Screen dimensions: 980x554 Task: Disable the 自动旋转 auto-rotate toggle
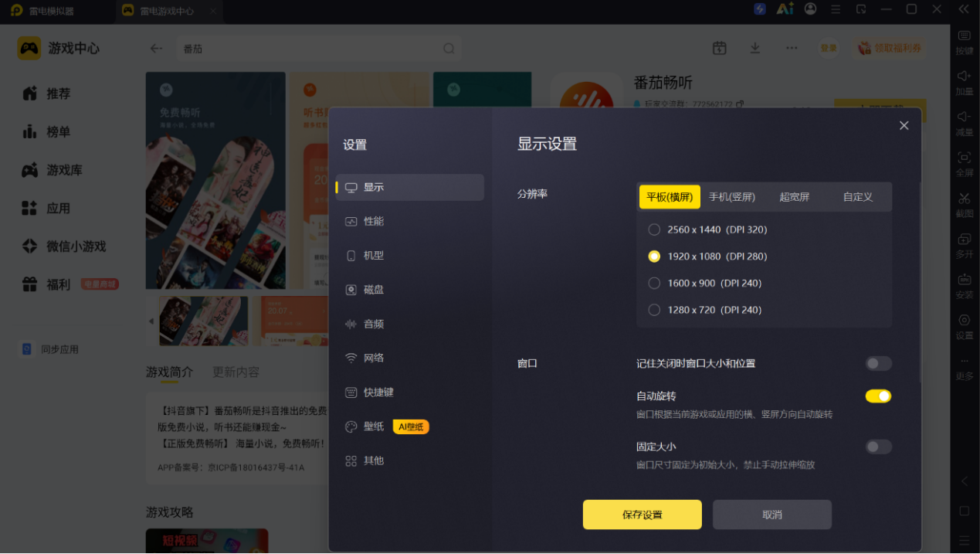point(878,396)
